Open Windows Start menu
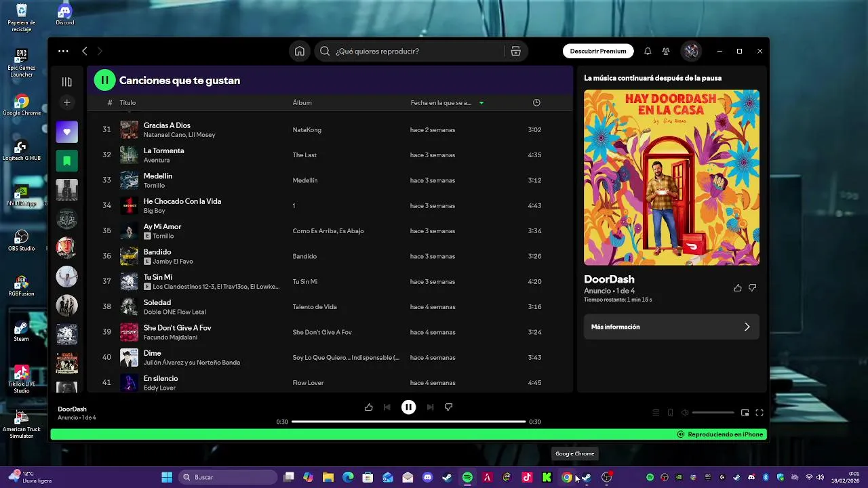Screen dimensions: 868x488 [167, 477]
